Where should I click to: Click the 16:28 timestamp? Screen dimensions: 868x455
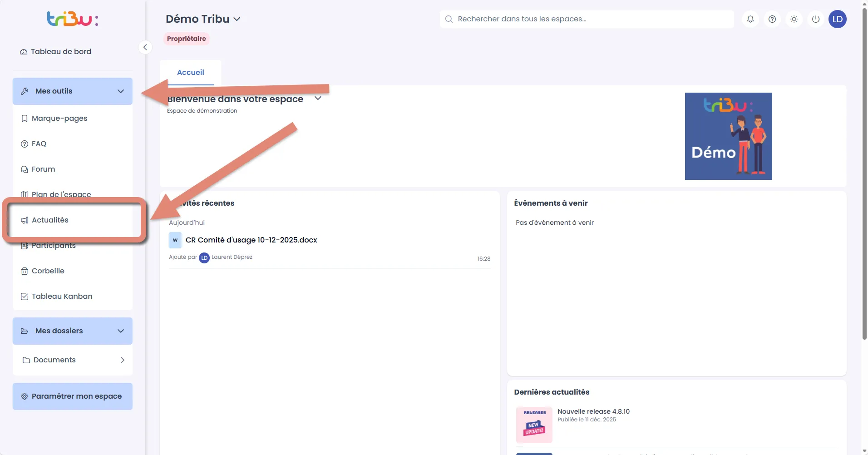tap(483, 259)
